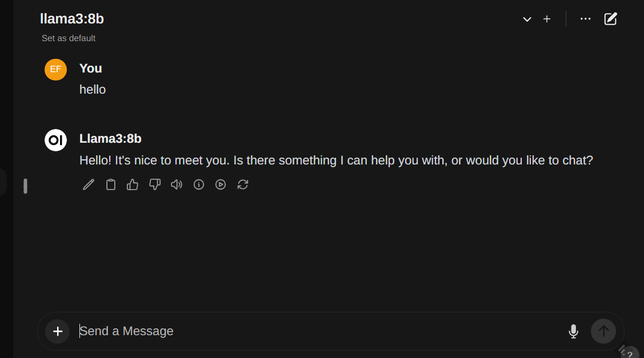Toggle voice input with the microphone icon
Screen dimensions: 644x358
[574, 331]
